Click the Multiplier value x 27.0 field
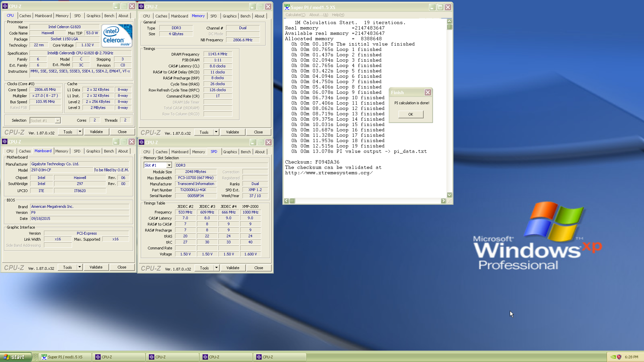 coord(45,96)
